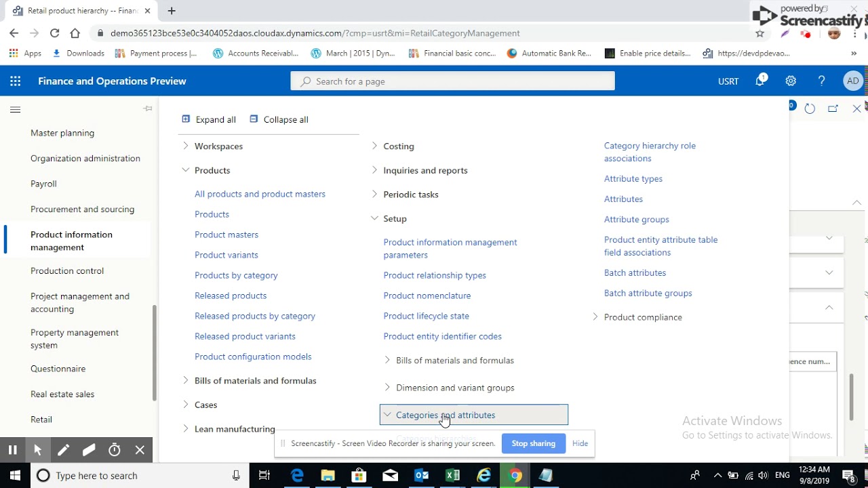Open Outlook from the taskbar
This screenshot has height=488, width=868.
(421, 475)
